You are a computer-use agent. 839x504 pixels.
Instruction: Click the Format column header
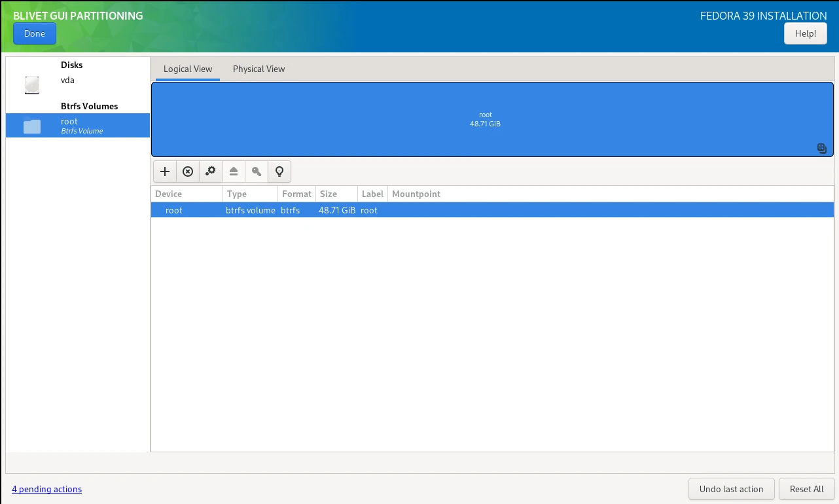tap(296, 194)
